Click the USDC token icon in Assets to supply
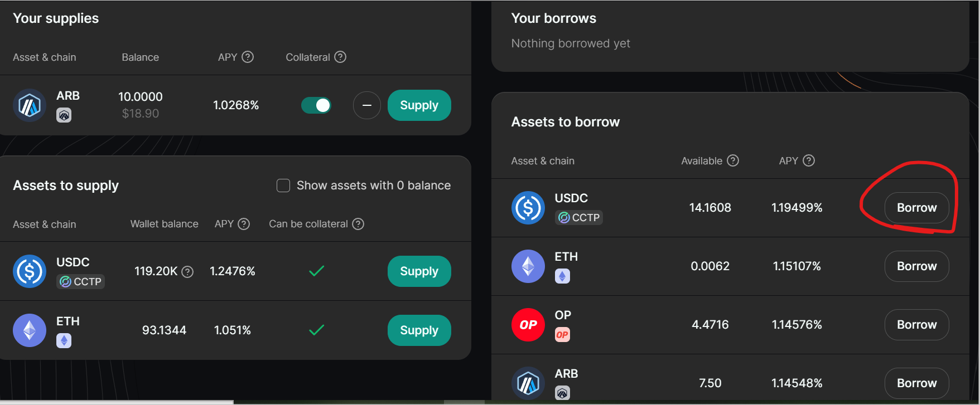This screenshot has height=405, width=980. (x=30, y=271)
